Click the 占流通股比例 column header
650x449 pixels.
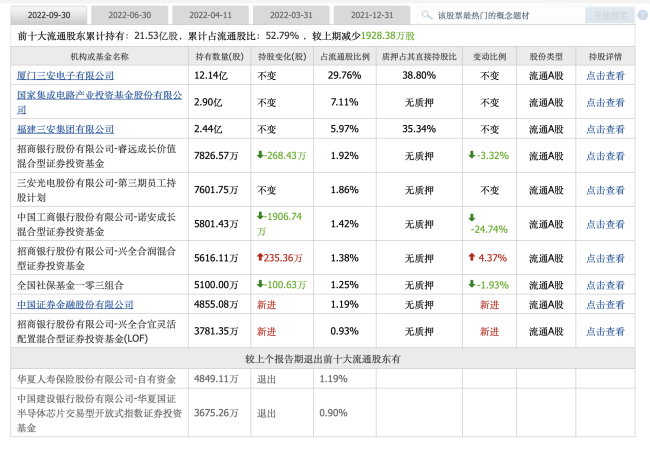(x=344, y=57)
